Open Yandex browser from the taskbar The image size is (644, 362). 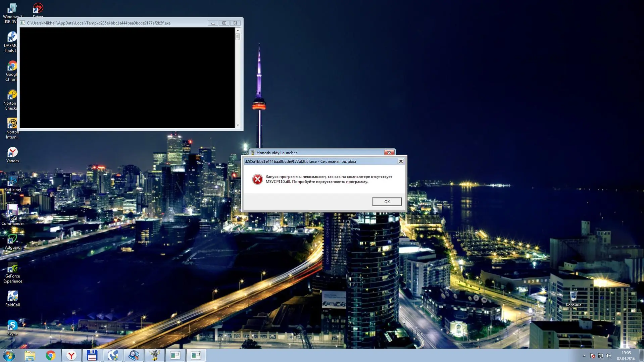pos(71,355)
